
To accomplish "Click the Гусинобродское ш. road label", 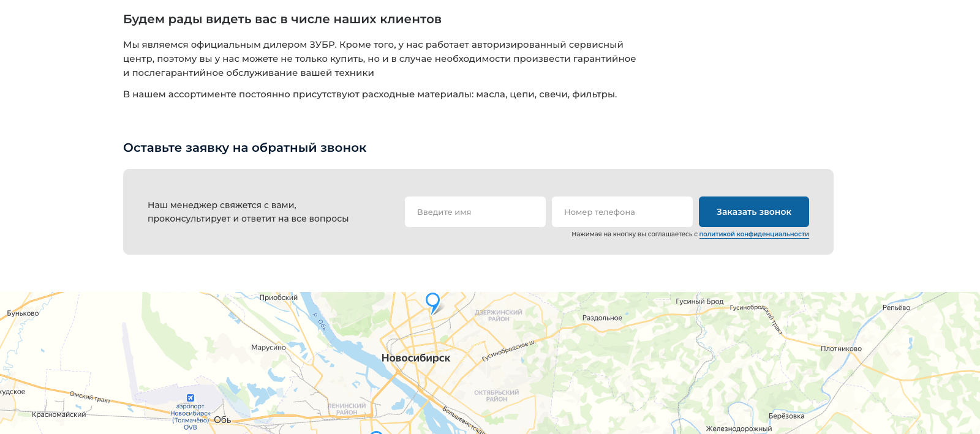I will [x=508, y=351].
